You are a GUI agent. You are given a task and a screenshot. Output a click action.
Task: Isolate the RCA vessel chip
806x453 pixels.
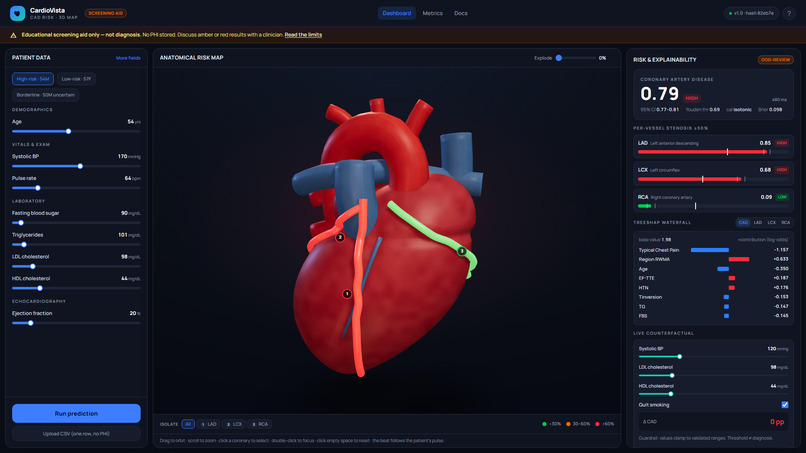(x=260, y=424)
